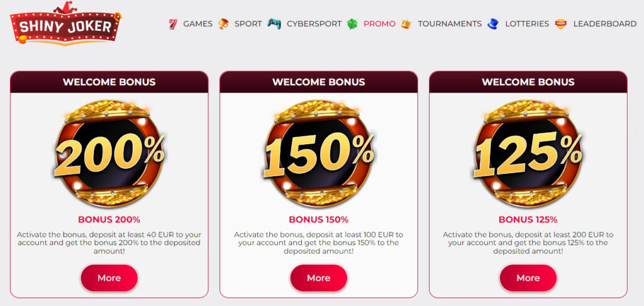Click the Sport trophy icon
This screenshot has width=644, height=306.
(x=223, y=24)
